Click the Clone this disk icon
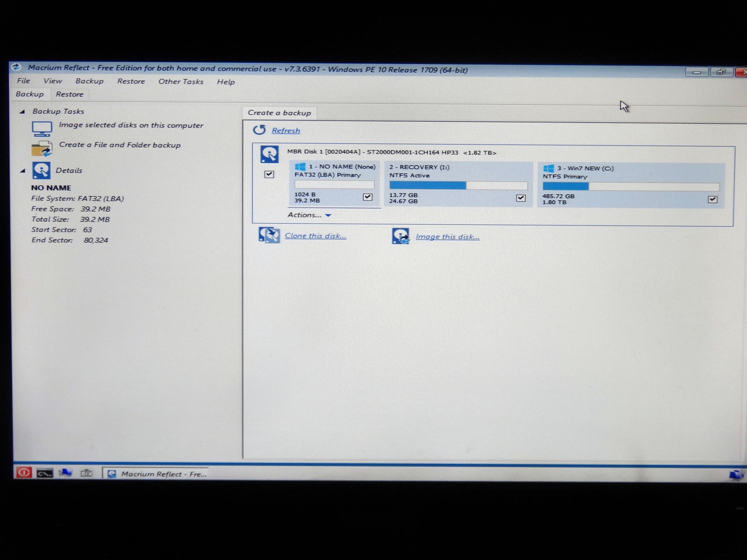The height and width of the screenshot is (560, 747). pyautogui.click(x=269, y=235)
